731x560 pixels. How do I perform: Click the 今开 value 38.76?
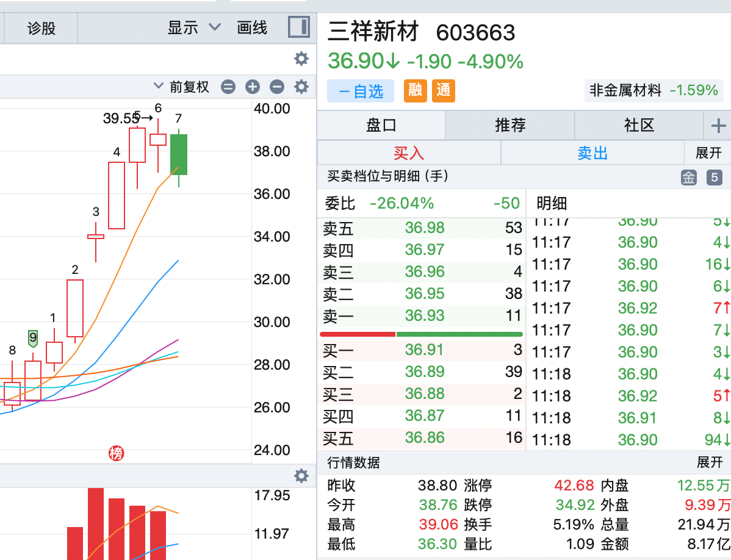(438, 505)
